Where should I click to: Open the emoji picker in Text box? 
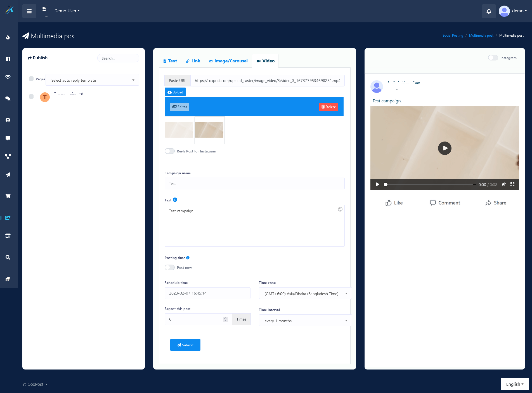340,209
